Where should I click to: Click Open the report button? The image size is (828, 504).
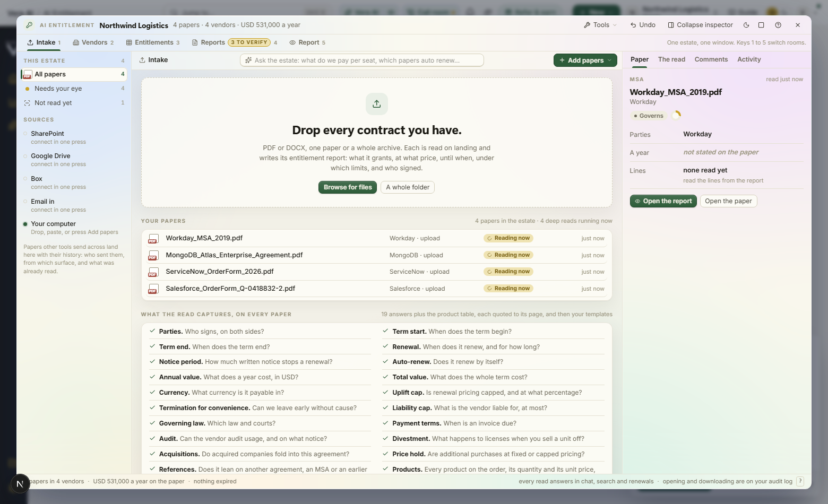pos(663,201)
